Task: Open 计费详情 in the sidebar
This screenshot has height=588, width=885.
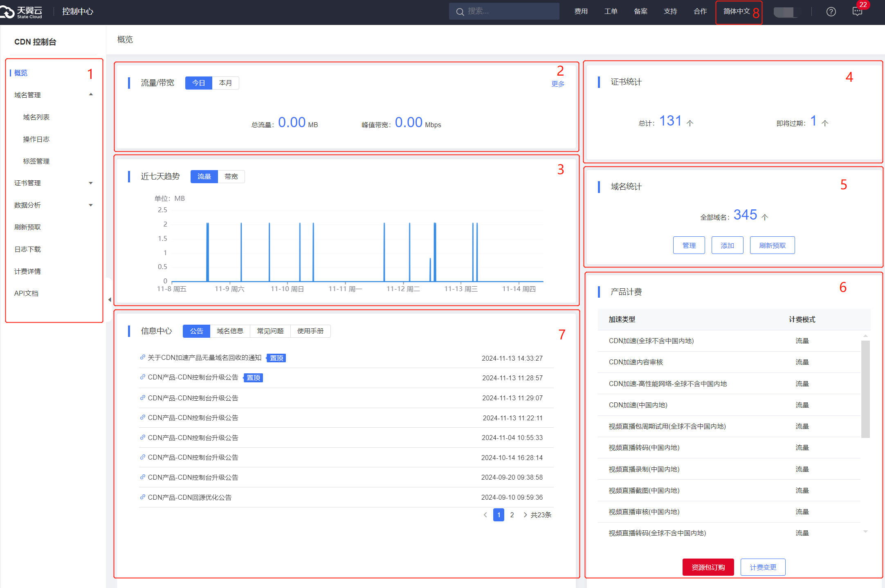Action: [x=27, y=271]
